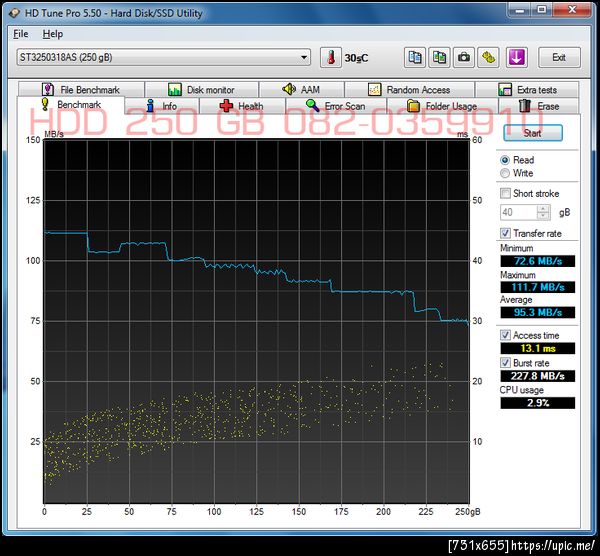This screenshot has height=556, width=600.
Task: Expand the ST3250318AS drive dropdown
Action: point(304,57)
